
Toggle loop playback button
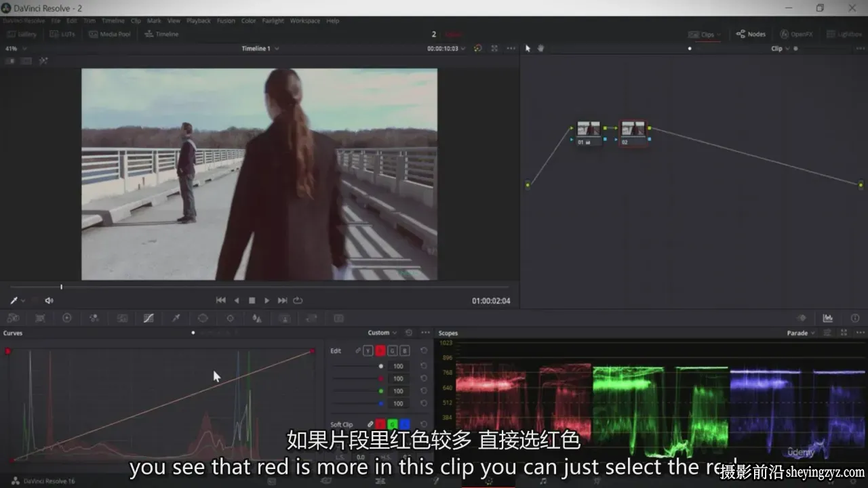click(298, 300)
